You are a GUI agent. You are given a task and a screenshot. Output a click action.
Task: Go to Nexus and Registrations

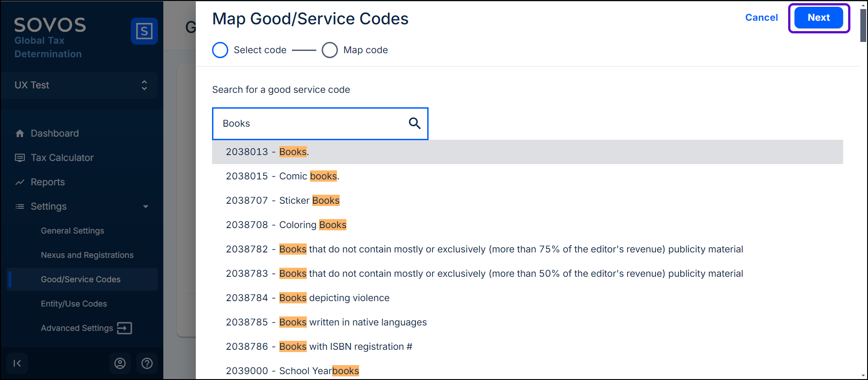click(x=87, y=255)
